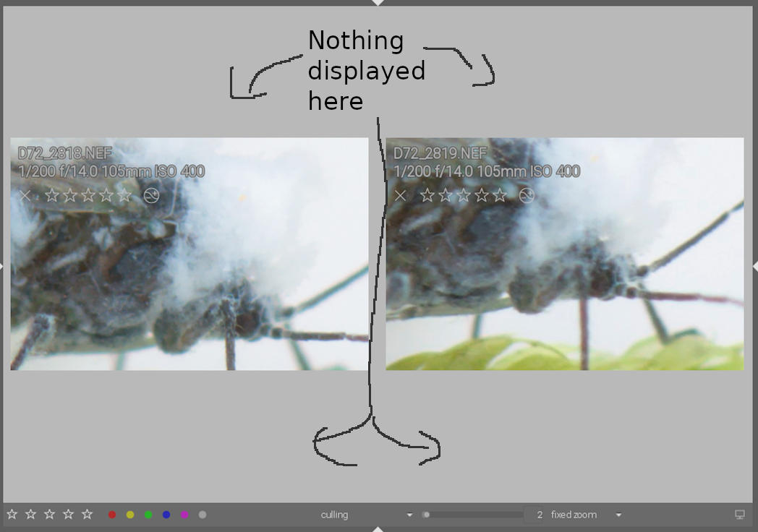Image resolution: width=758 pixels, height=532 pixels.
Task: Toggle the red color label filter
Action: point(112,514)
